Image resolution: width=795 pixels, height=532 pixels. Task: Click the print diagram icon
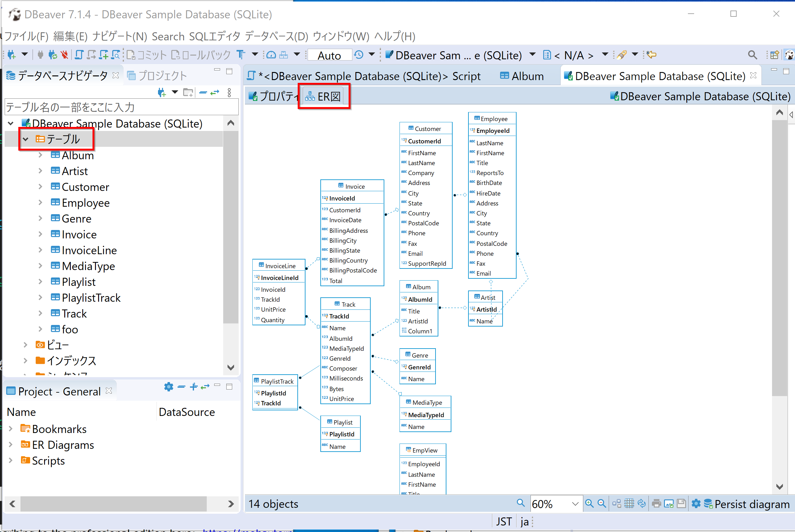(657, 503)
